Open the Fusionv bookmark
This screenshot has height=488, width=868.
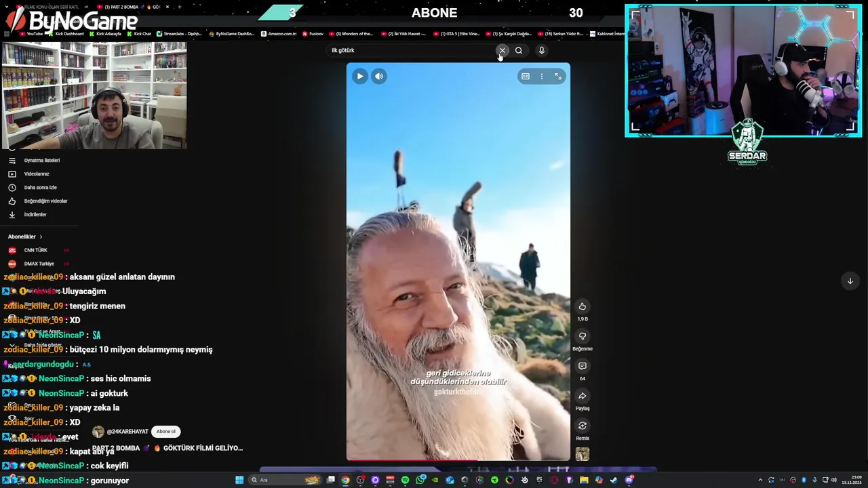(313, 34)
